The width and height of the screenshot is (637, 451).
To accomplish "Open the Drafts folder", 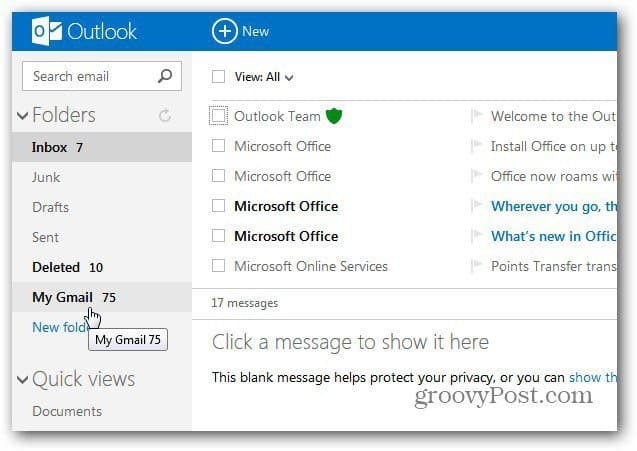I will [102, 207].
